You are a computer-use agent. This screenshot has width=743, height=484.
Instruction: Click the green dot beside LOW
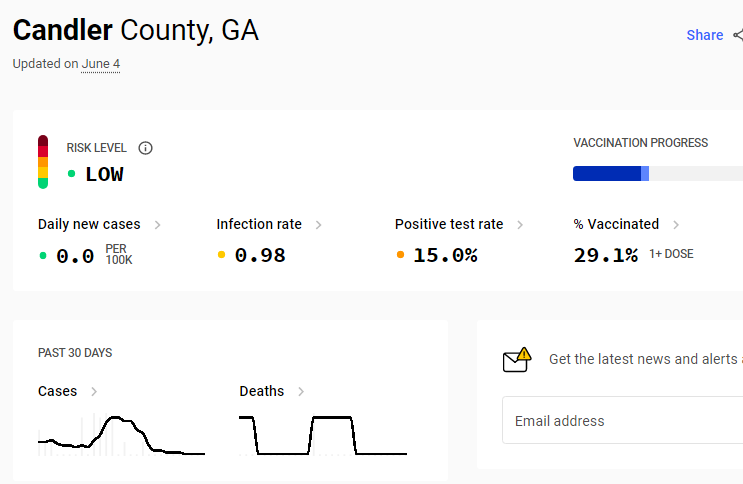(x=72, y=174)
